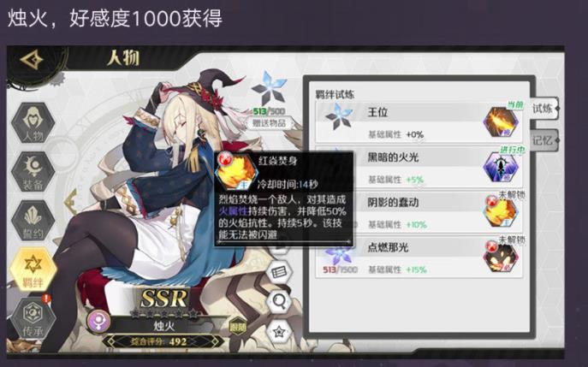Click the 烛火 character name plate
This screenshot has width=588, height=367.
coord(164,326)
